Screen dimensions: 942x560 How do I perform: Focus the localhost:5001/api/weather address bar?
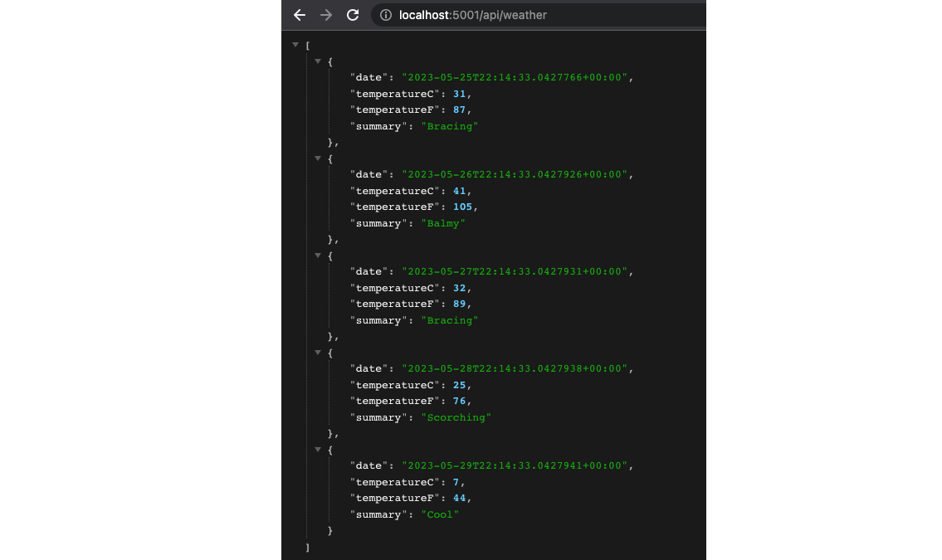[x=539, y=15]
